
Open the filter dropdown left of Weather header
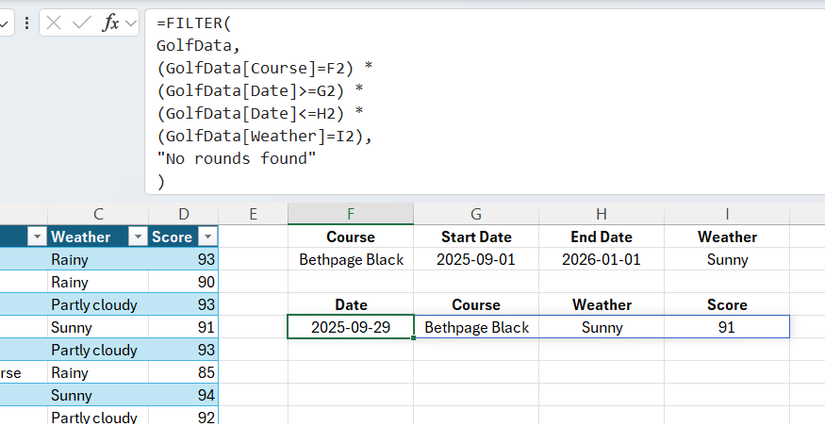coord(37,237)
